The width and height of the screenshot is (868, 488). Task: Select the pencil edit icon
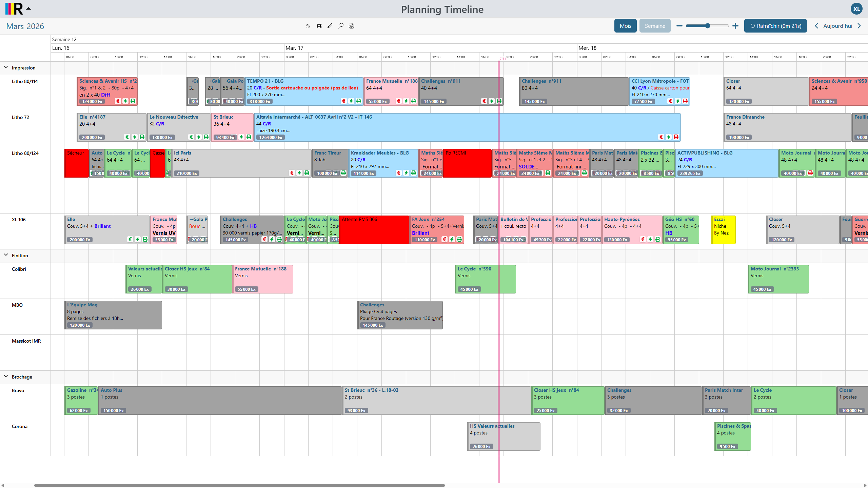click(330, 25)
